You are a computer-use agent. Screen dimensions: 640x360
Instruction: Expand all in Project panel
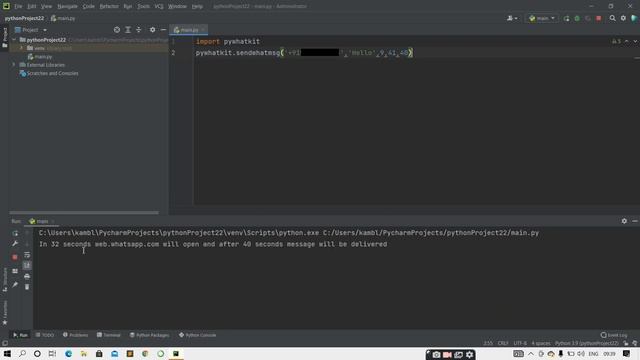coord(128,30)
